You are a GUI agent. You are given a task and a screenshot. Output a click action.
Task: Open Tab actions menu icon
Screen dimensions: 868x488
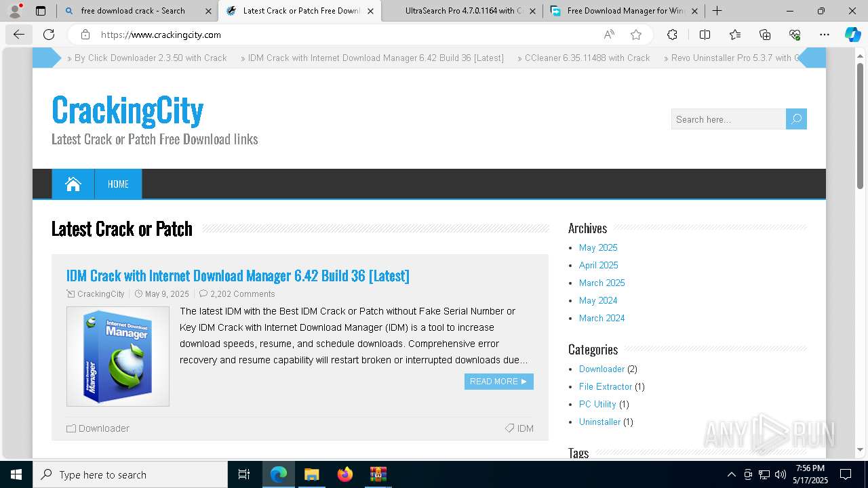pos(41,11)
